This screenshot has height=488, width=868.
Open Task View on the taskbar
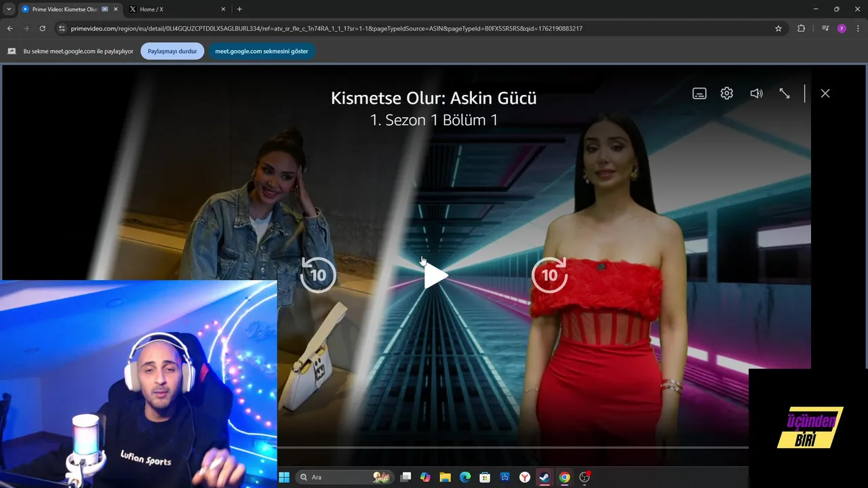click(406, 477)
